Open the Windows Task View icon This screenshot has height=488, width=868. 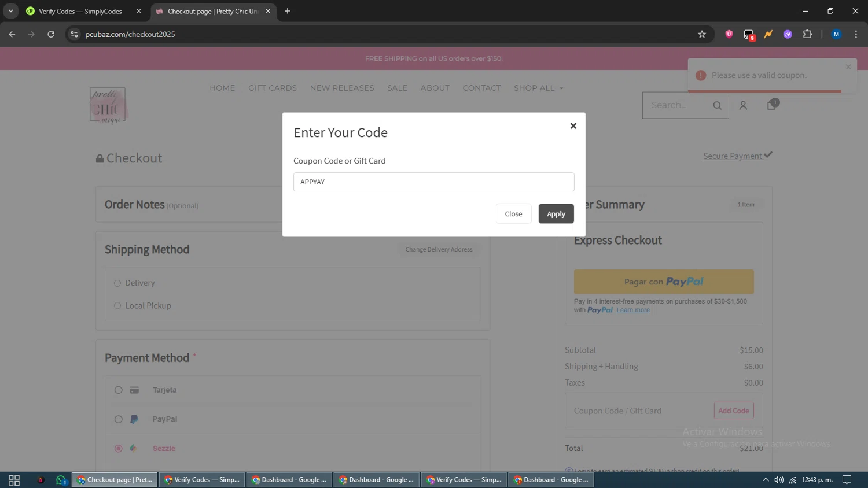tap(14, 480)
